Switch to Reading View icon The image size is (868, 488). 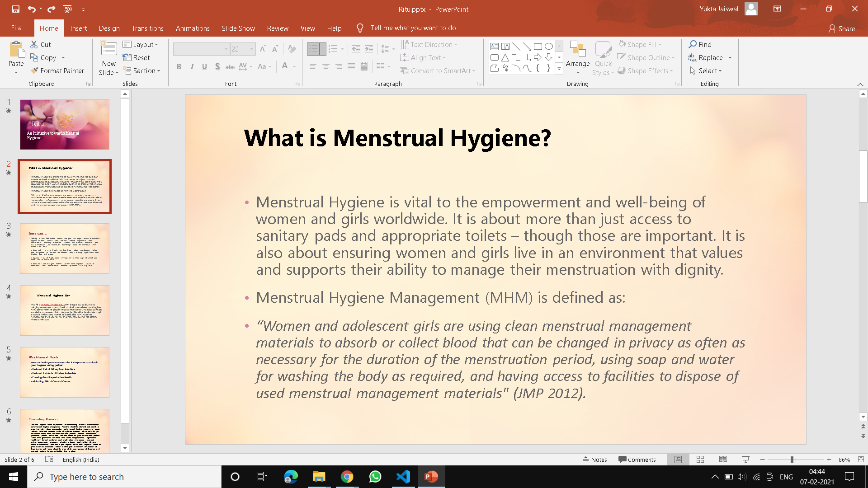(x=723, y=460)
